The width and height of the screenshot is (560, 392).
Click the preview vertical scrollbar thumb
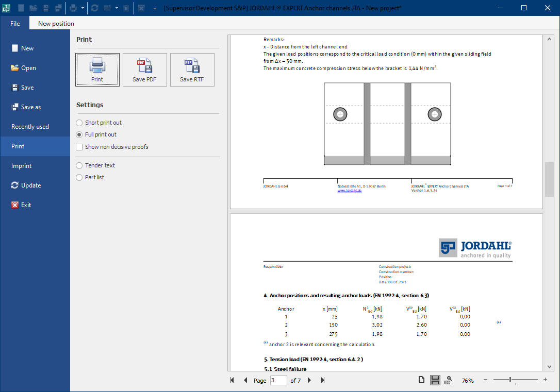(x=549, y=179)
